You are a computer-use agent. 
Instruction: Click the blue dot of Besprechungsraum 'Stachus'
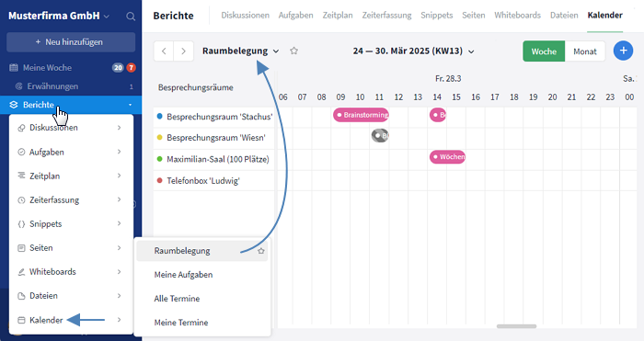(x=160, y=116)
